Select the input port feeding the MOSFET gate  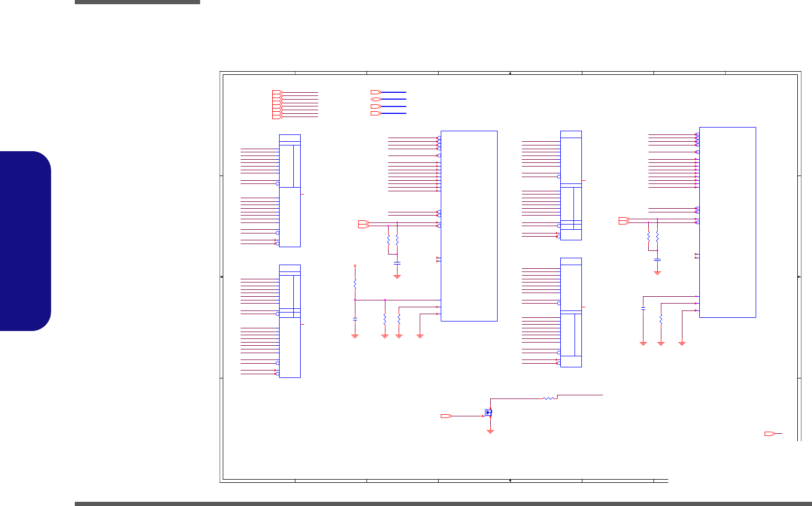coord(445,416)
